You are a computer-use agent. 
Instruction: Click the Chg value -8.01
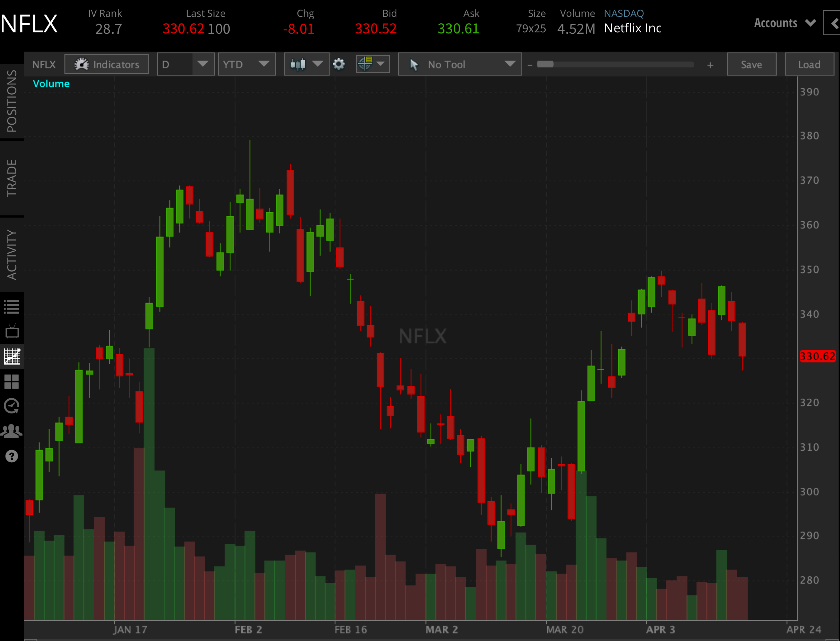299,29
